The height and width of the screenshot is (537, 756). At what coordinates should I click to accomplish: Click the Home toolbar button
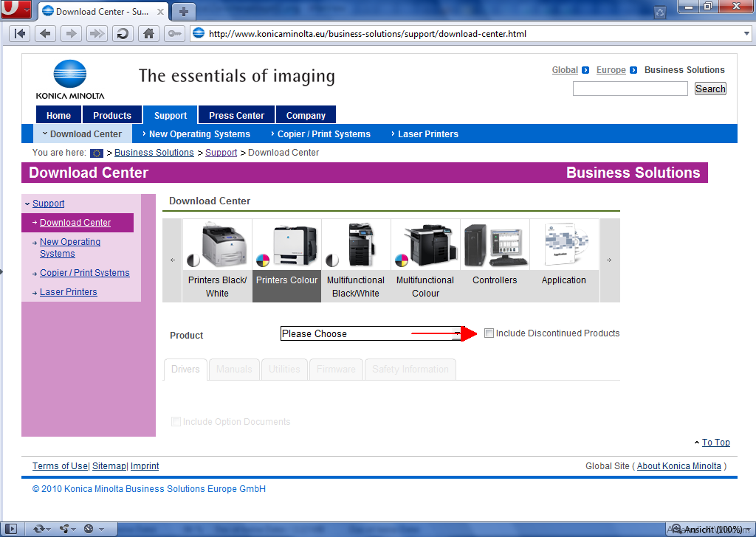[x=148, y=34]
